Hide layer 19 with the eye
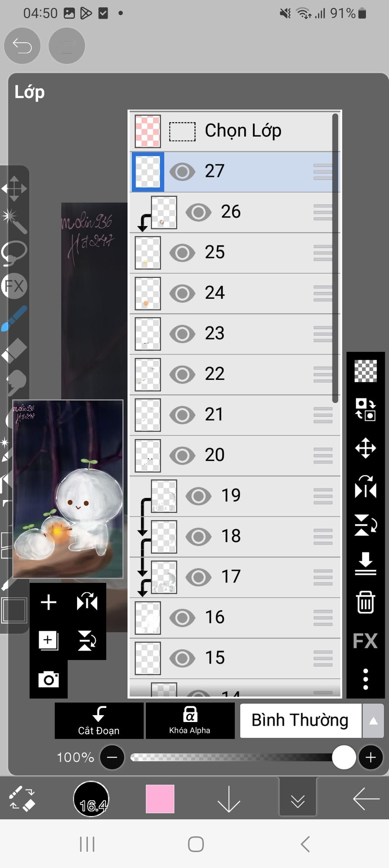 [x=198, y=496]
